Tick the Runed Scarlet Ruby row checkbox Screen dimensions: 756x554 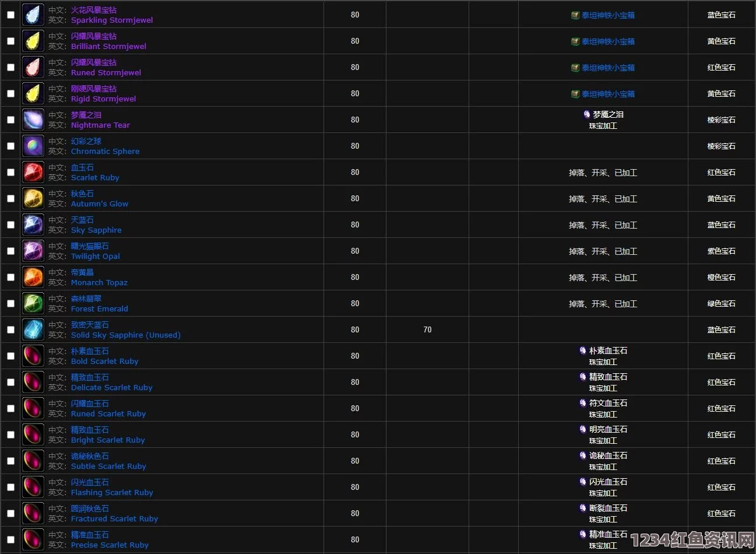[10, 408]
